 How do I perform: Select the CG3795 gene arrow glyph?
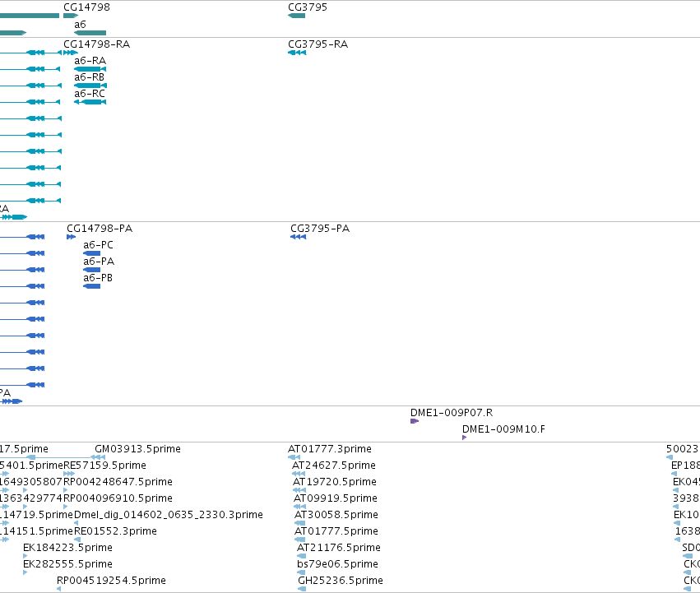(296, 16)
